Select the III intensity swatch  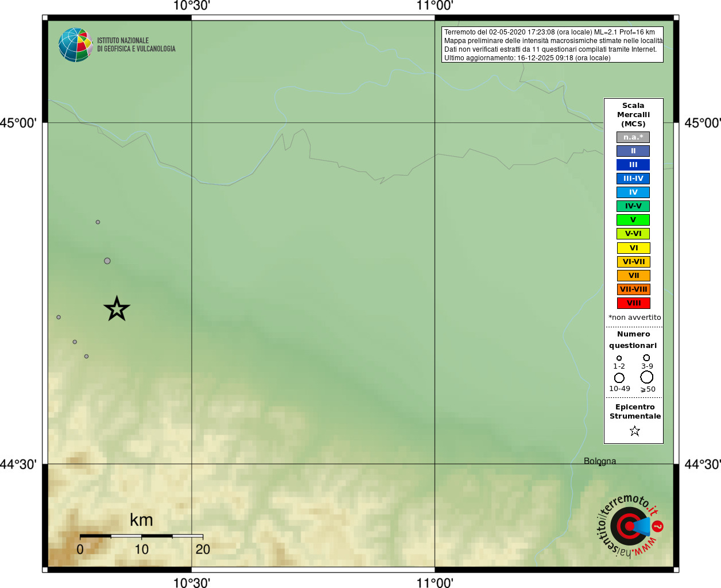633,165
